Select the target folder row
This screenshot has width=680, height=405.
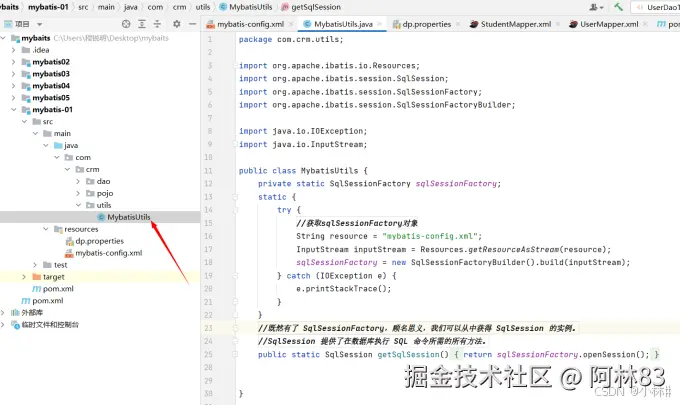click(x=100, y=277)
